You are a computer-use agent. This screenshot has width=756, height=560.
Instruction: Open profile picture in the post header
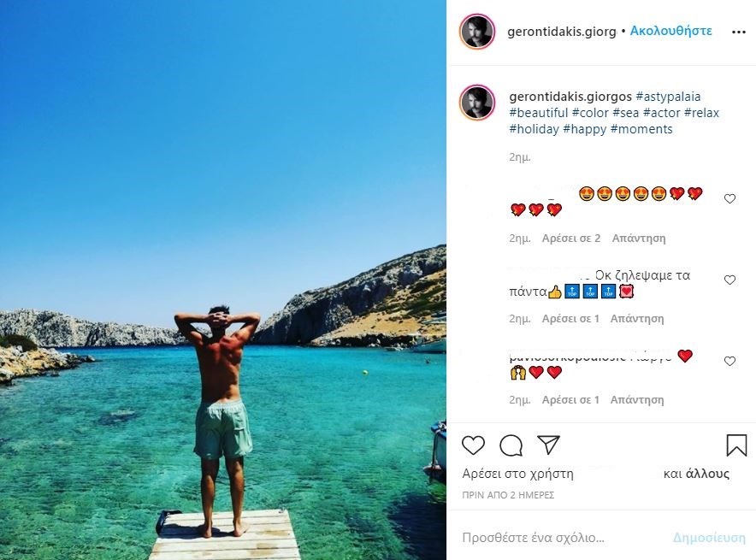pos(477,32)
